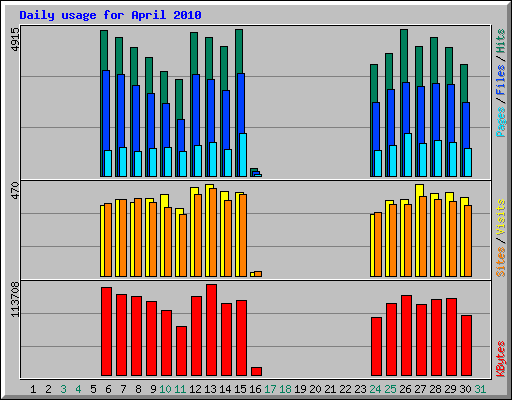The height and width of the screenshot is (400, 512).
Task: Click day 18 on the x-axis
Action: point(285,389)
